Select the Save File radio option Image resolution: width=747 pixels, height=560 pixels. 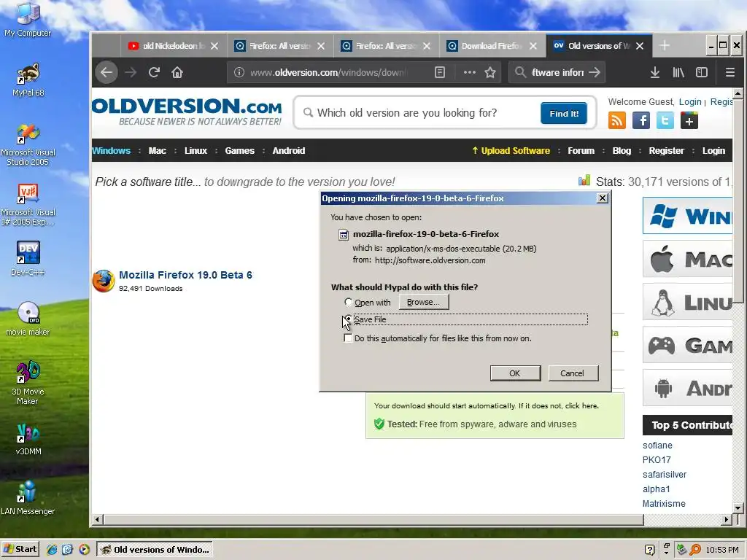[348, 319]
